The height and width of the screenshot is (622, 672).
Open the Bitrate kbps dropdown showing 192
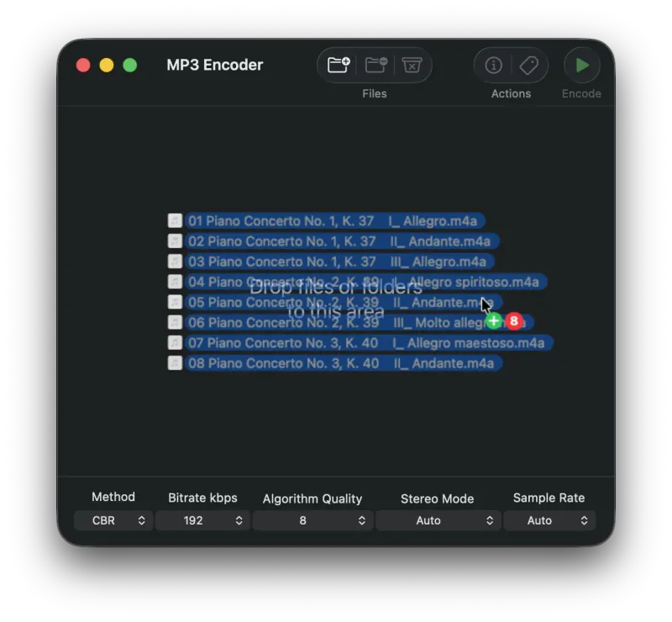(x=202, y=520)
